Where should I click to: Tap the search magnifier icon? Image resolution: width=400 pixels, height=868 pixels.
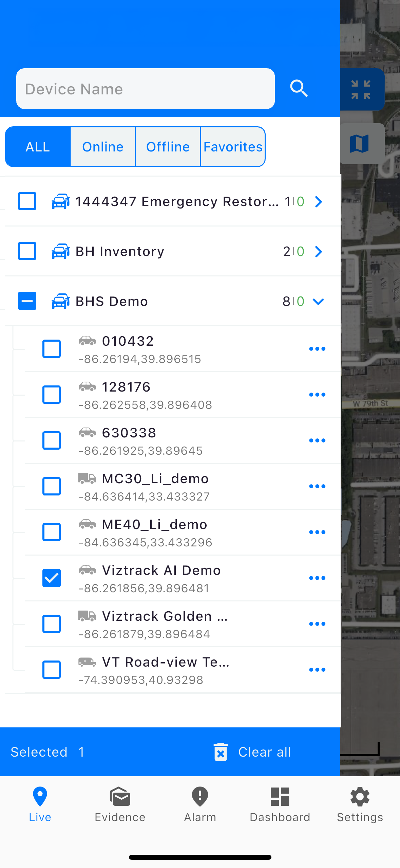[299, 89]
